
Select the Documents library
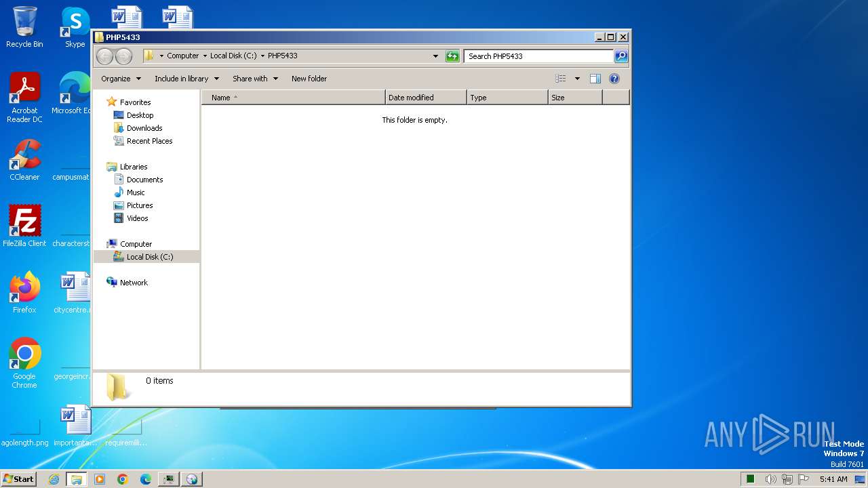coord(144,180)
